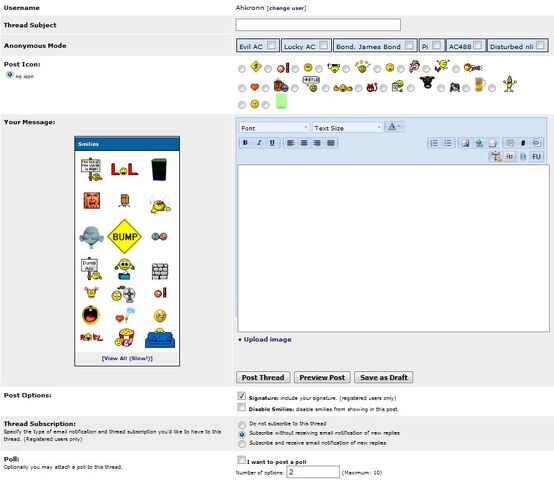Enable the Evil AC anonymous mode checkbox
Viewport: 554px width, 480px height.
(x=271, y=45)
